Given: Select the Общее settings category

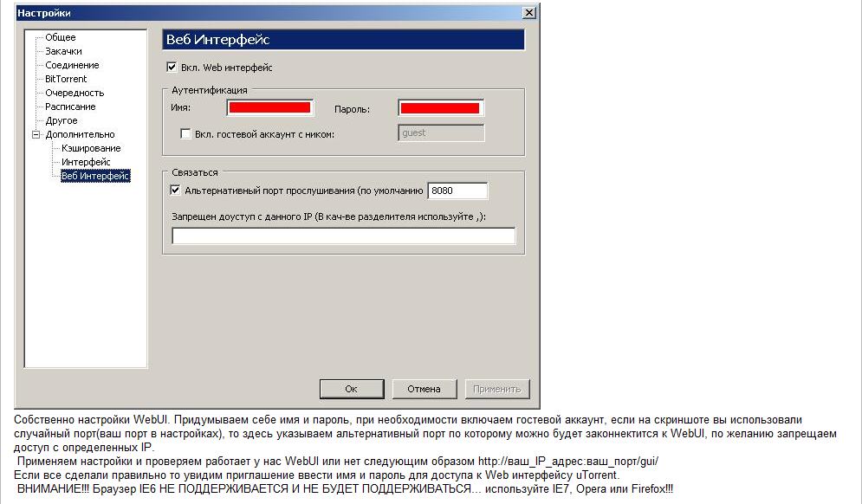Looking at the screenshot, I should 61,37.
